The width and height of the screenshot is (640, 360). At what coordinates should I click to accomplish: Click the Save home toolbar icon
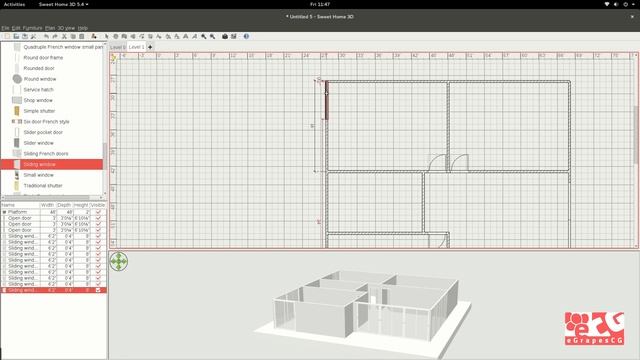[x=24, y=36]
